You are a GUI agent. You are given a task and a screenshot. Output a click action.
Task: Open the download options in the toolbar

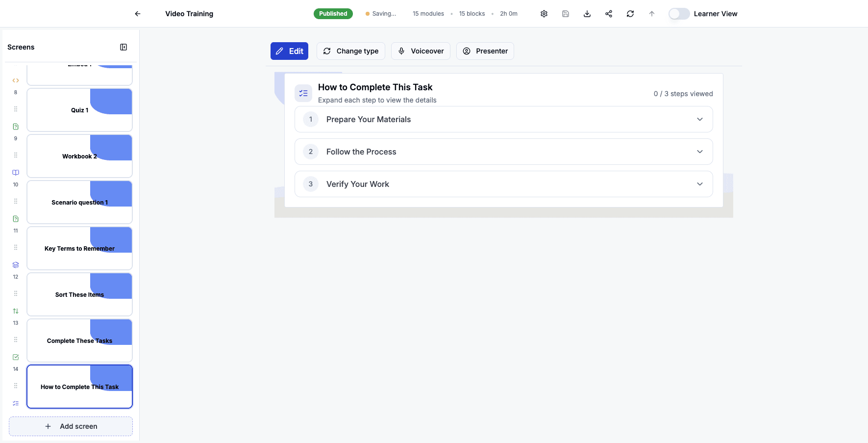[x=587, y=14]
